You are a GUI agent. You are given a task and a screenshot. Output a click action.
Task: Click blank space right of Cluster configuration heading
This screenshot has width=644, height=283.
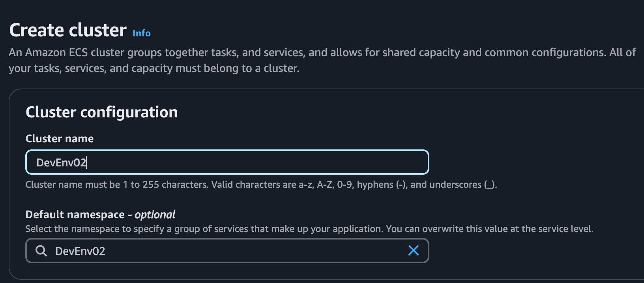[x=395, y=112]
